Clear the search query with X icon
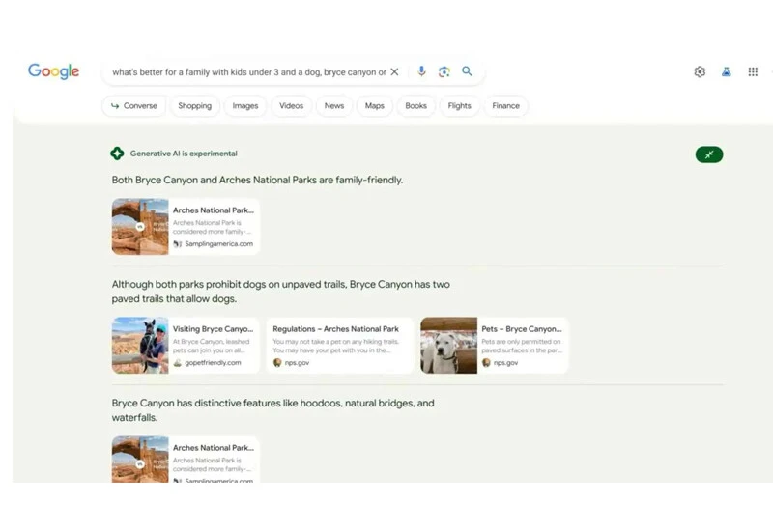The height and width of the screenshot is (532, 773). click(394, 72)
